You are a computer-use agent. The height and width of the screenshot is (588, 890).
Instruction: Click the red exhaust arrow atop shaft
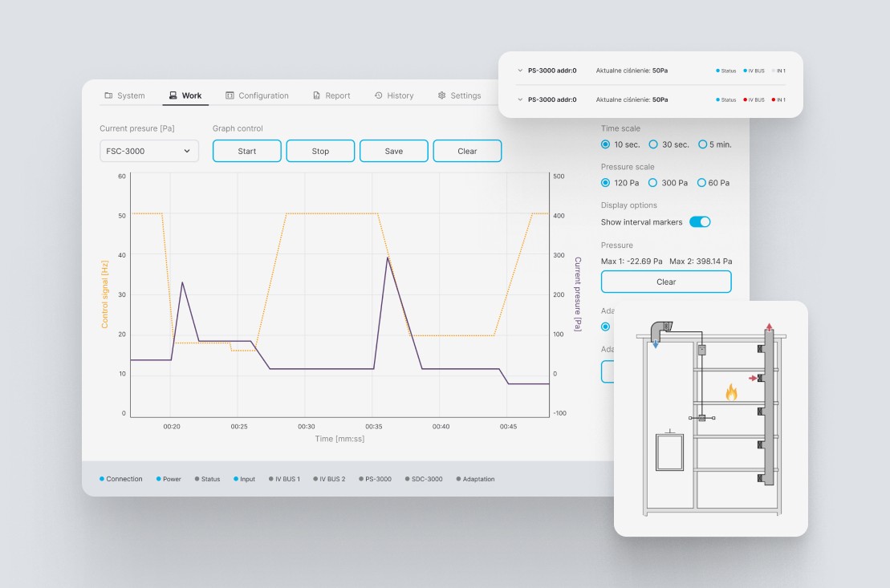click(769, 327)
